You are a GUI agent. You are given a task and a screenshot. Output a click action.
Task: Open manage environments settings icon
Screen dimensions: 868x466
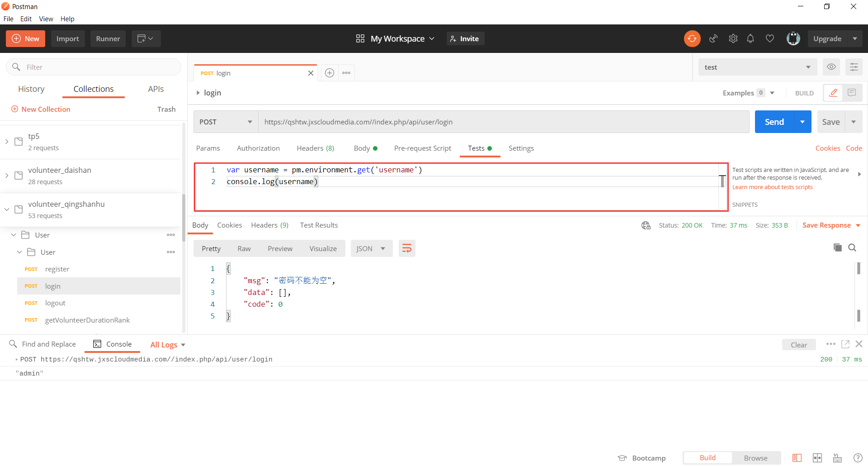[854, 67]
